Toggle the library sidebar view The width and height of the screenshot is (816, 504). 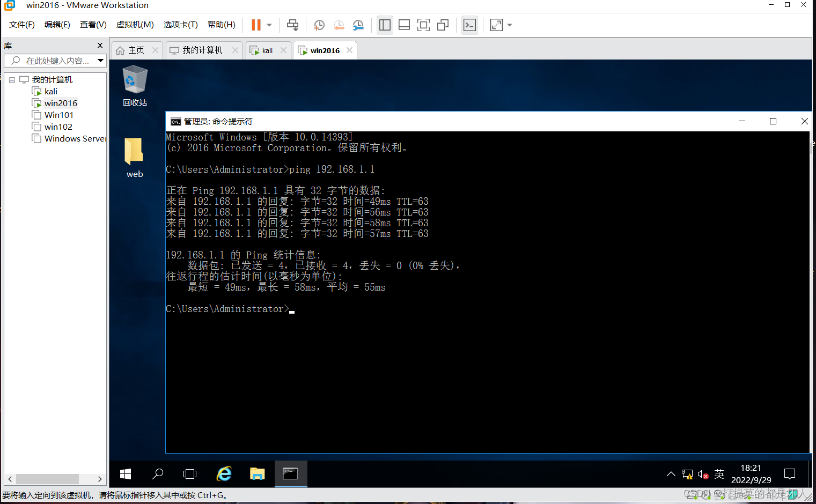tap(385, 25)
